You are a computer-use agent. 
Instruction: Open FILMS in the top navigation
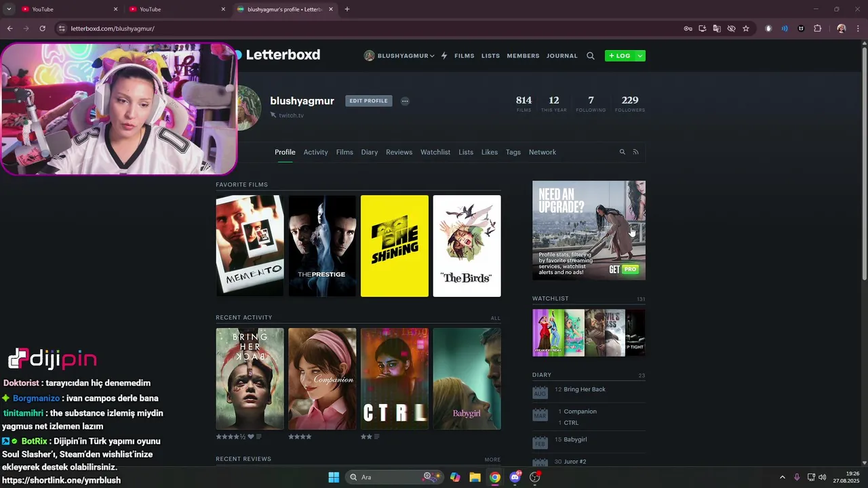tap(465, 56)
